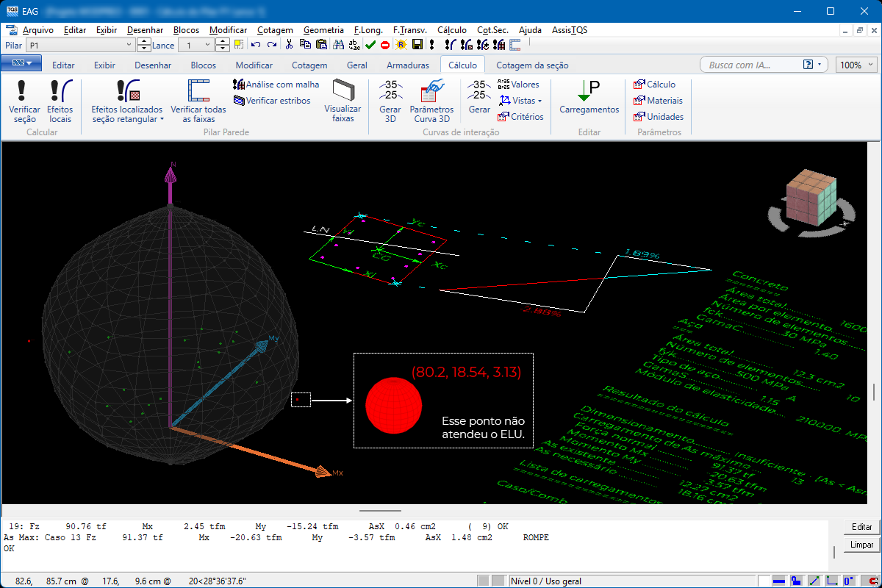The image size is (882, 588).
Task: Click the Editar button beside message log
Action: pyautogui.click(x=861, y=527)
